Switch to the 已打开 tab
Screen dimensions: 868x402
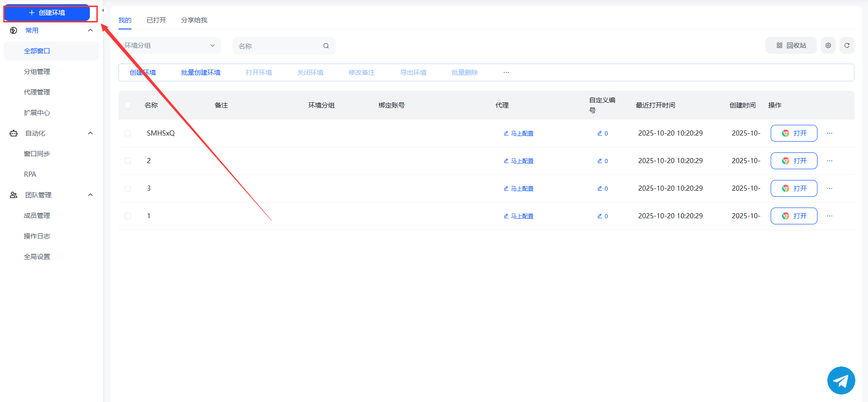(x=156, y=20)
